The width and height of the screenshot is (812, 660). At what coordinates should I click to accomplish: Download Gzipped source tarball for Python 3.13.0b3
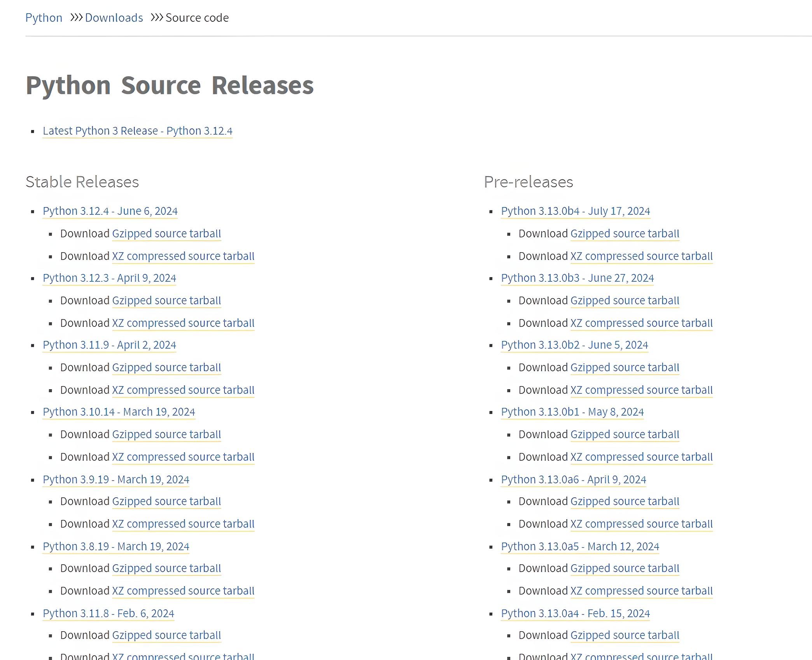tap(625, 300)
